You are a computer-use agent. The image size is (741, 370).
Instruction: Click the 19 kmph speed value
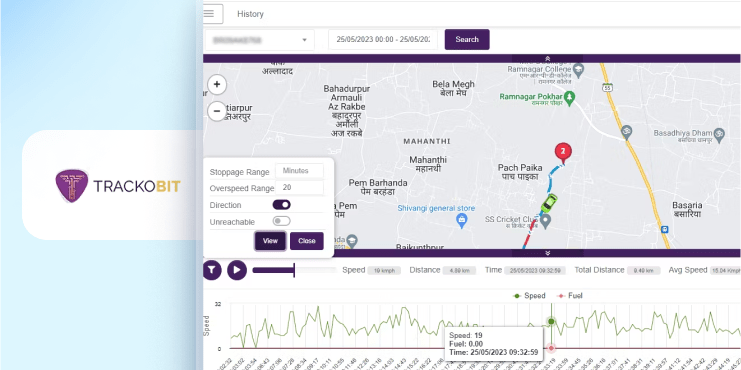click(384, 271)
